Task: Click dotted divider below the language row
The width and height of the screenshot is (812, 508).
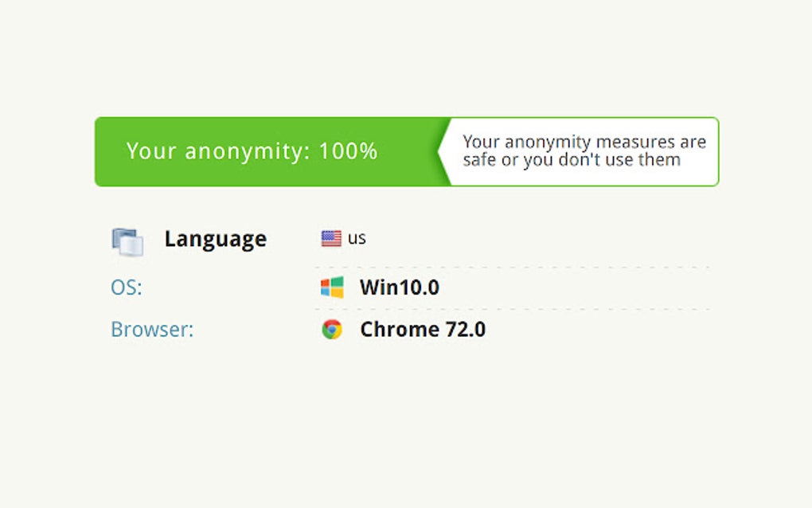Action: point(511,267)
